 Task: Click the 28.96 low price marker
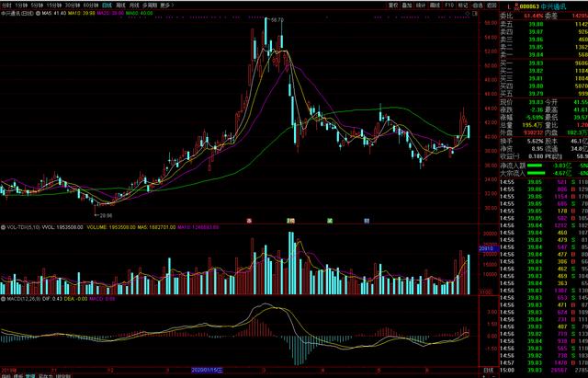coord(106,215)
